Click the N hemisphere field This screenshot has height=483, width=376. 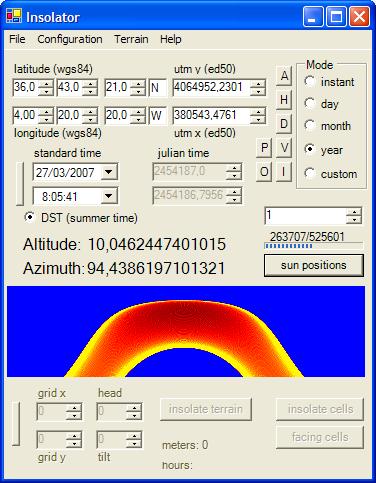[x=157, y=88]
